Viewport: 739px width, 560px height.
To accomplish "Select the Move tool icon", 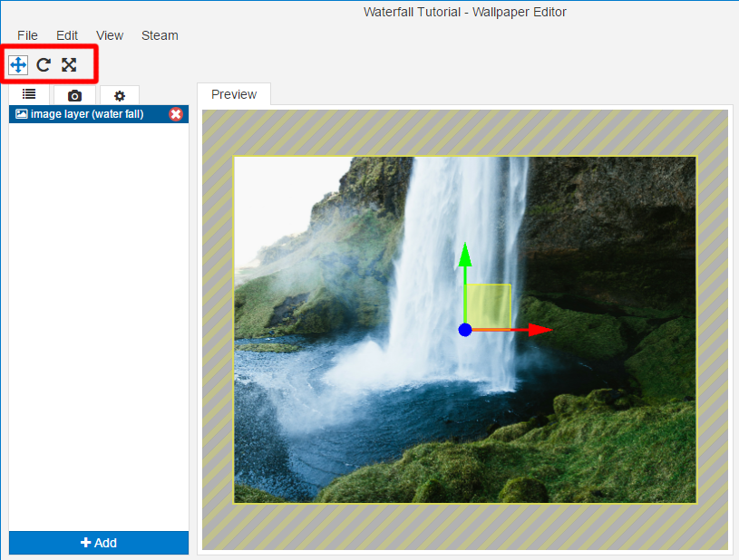I will pyautogui.click(x=18, y=64).
